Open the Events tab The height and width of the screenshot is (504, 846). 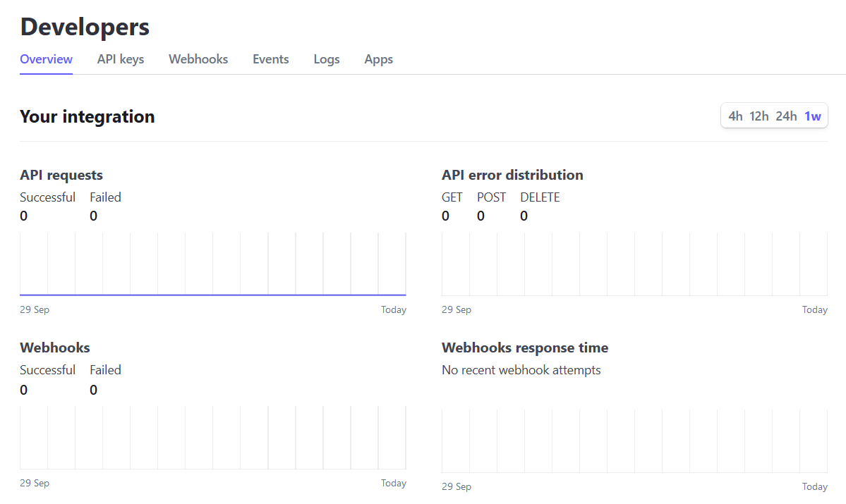[x=271, y=59]
